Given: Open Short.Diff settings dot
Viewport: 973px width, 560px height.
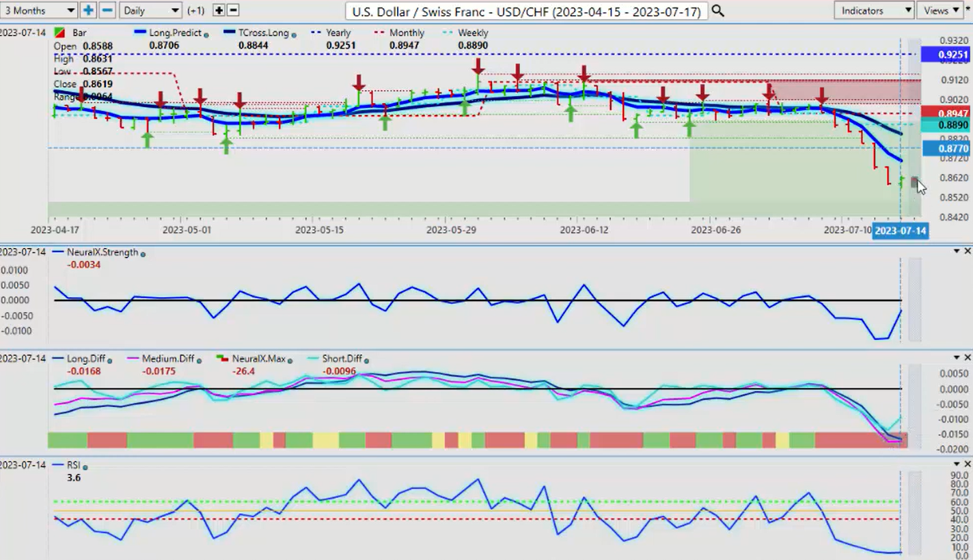Looking at the screenshot, I should point(367,359).
